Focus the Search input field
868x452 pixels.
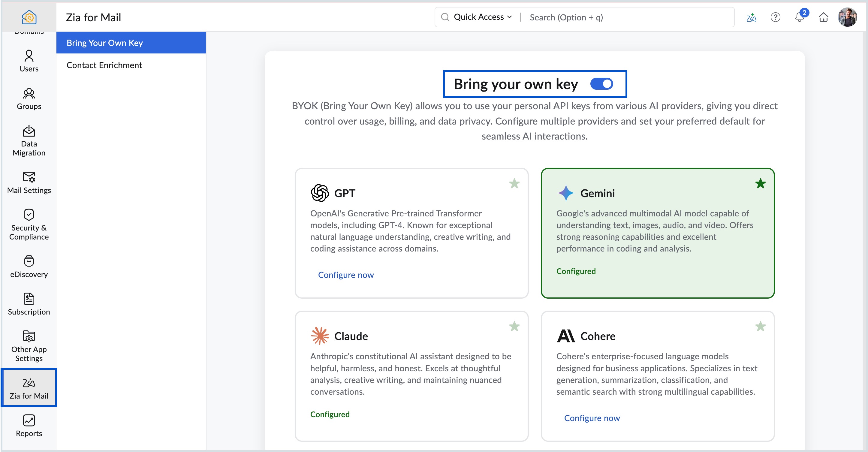pyautogui.click(x=627, y=17)
